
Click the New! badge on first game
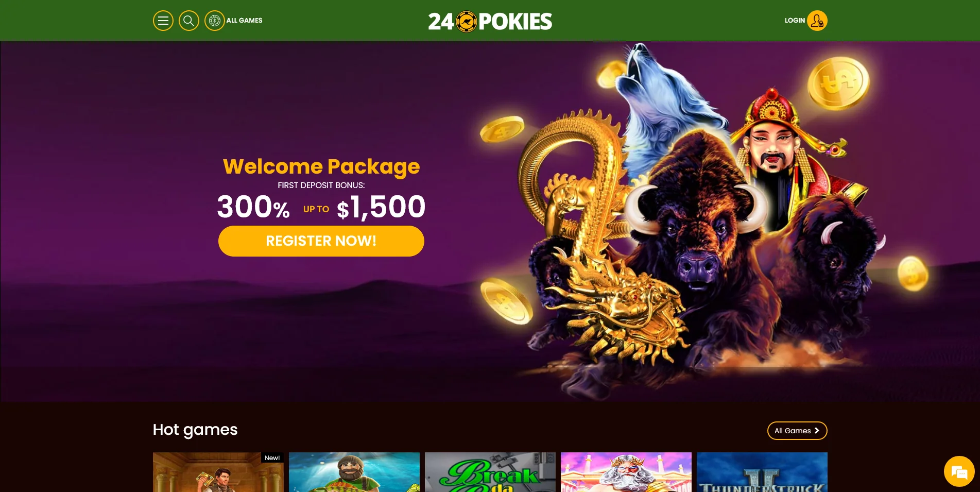point(272,457)
